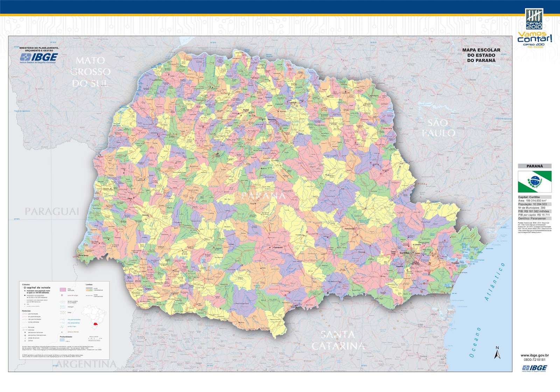Click the Censo 2010 tally logo
560x392 pixels.
pos(534,19)
